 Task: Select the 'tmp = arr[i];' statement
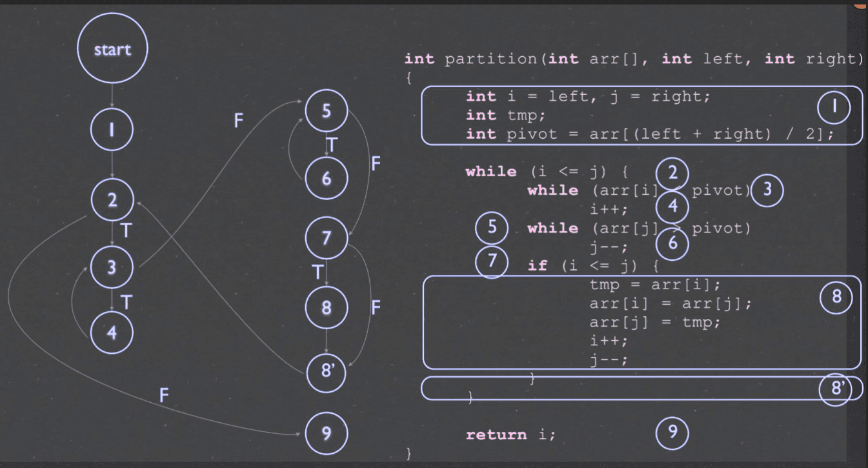(655, 285)
